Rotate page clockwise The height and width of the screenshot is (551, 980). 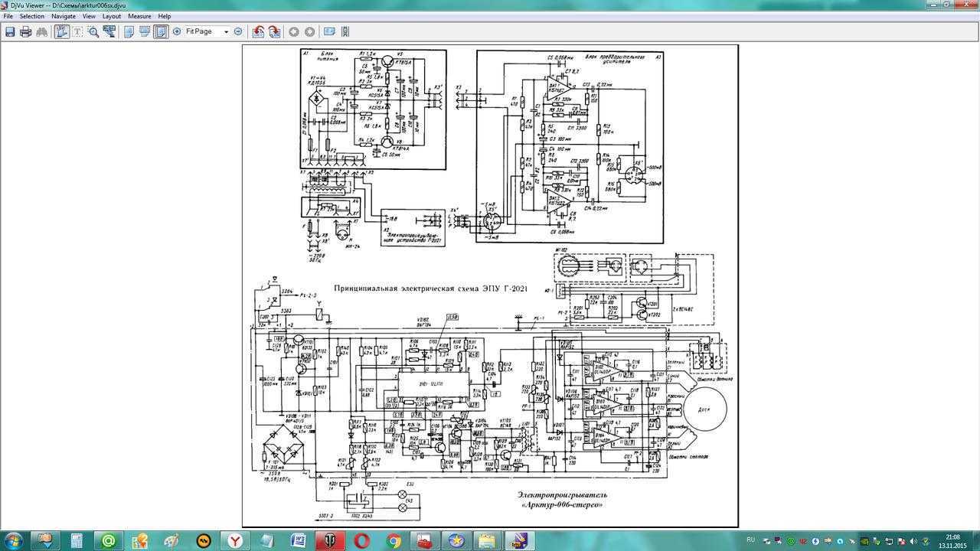(274, 31)
